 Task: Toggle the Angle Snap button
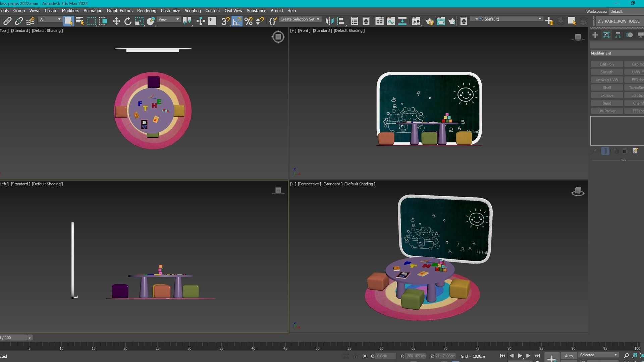(237, 21)
